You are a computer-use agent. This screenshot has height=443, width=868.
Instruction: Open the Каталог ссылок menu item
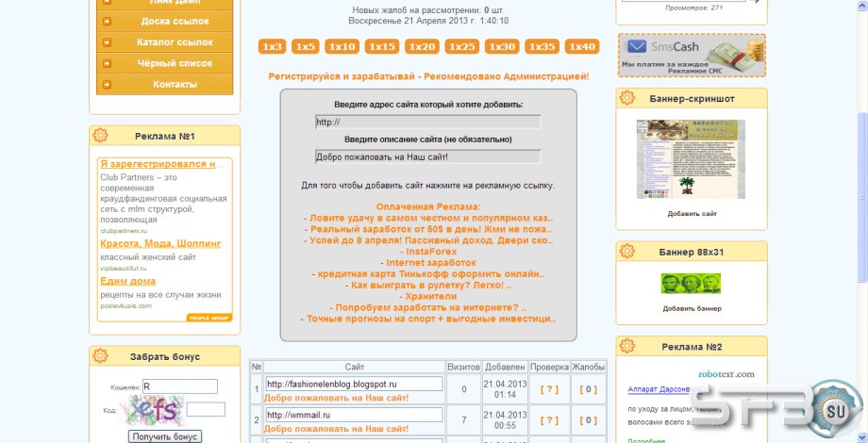point(165,42)
